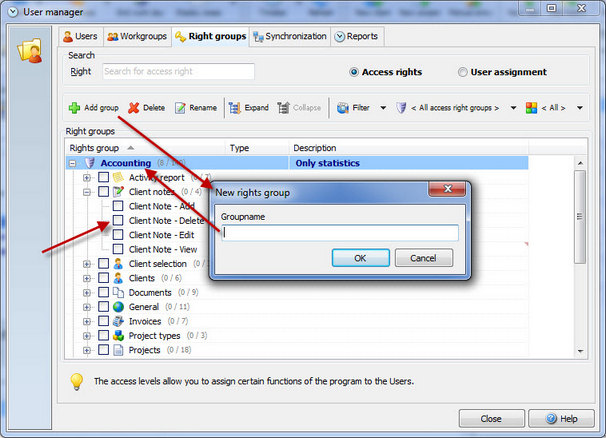Collapse the Accounting tree node

[x=72, y=164]
